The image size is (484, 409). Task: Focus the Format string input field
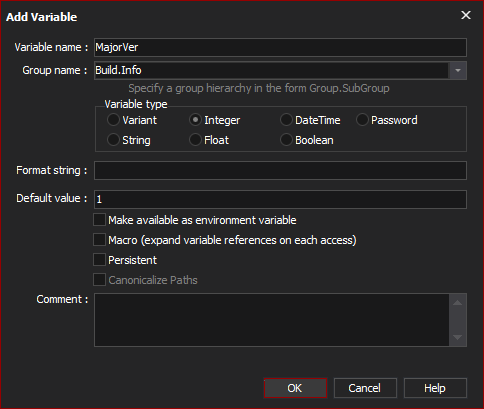(280, 171)
